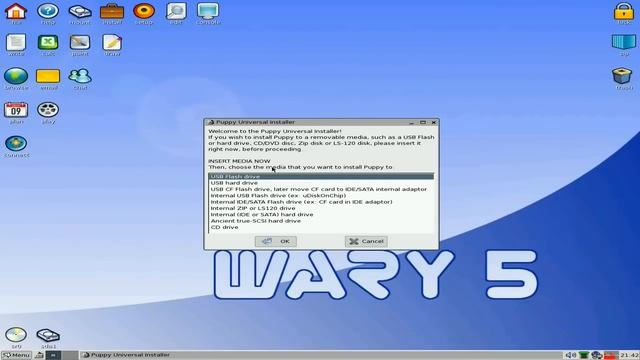Open the install briefcase icon
Screen dimensions: 640x360
(x=112, y=11)
